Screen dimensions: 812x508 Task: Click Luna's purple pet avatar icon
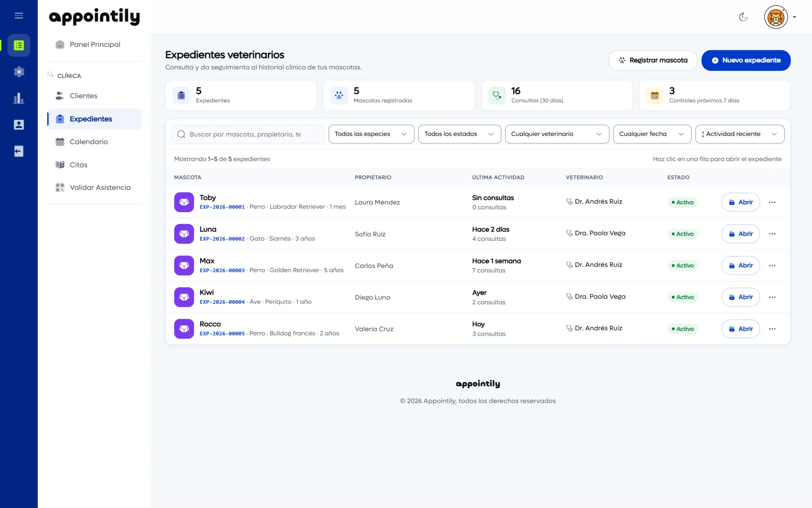coord(184,234)
